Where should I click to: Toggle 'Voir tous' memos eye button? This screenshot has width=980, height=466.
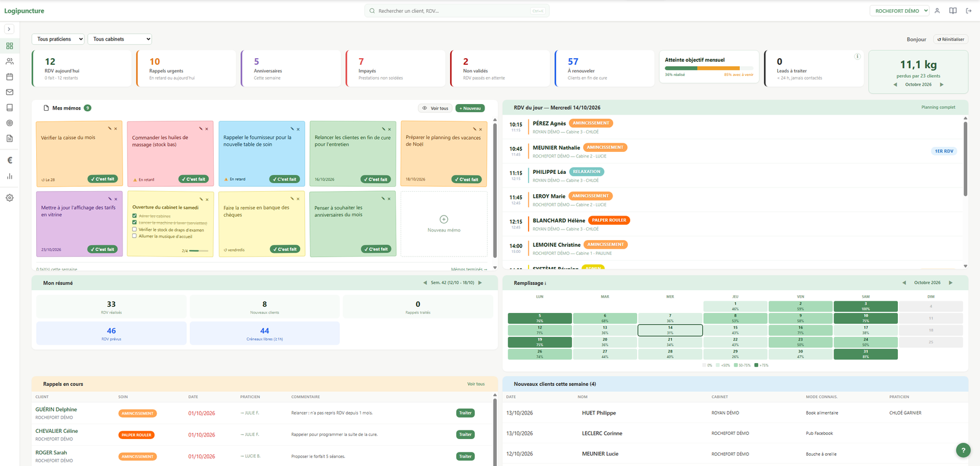click(435, 108)
